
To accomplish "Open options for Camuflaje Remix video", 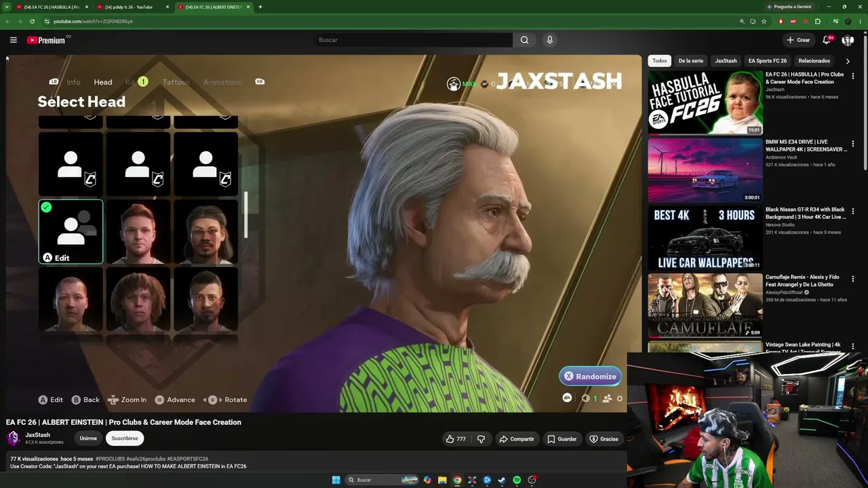I will coord(853,279).
